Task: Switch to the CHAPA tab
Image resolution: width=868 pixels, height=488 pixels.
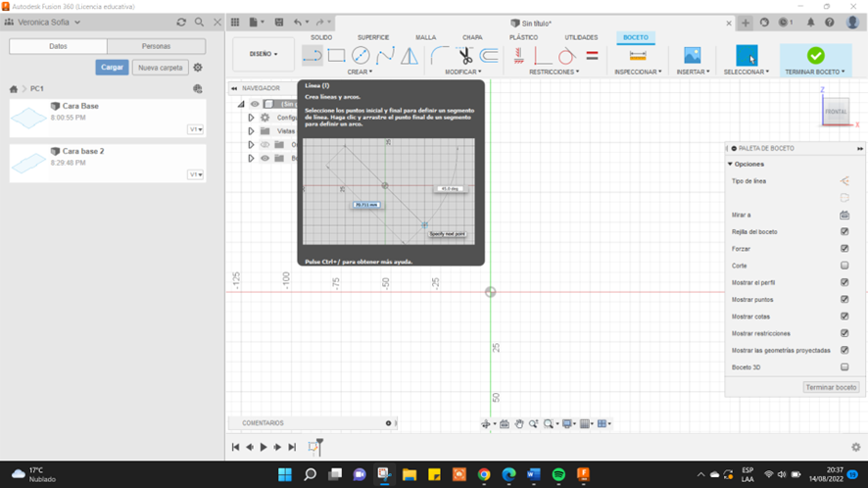Action: point(472,37)
